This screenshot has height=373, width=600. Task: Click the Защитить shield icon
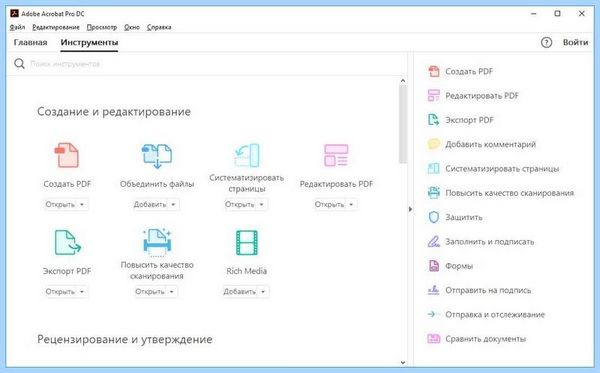click(x=434, y=217)
